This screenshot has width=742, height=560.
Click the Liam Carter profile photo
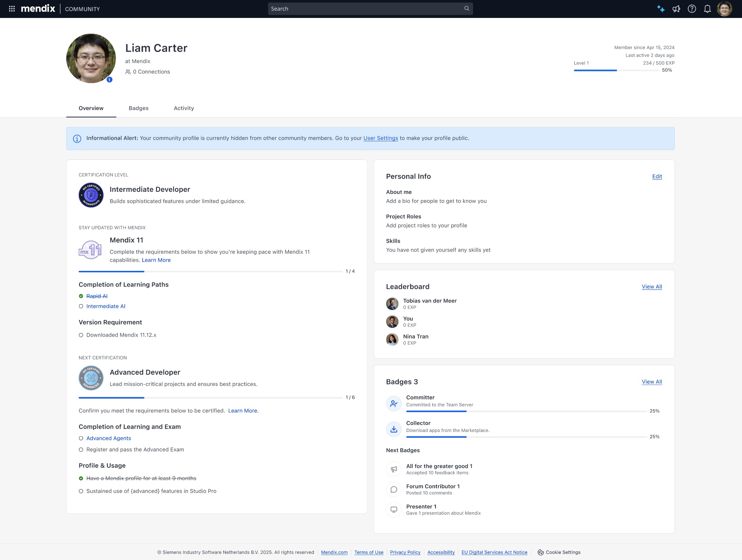91,59
